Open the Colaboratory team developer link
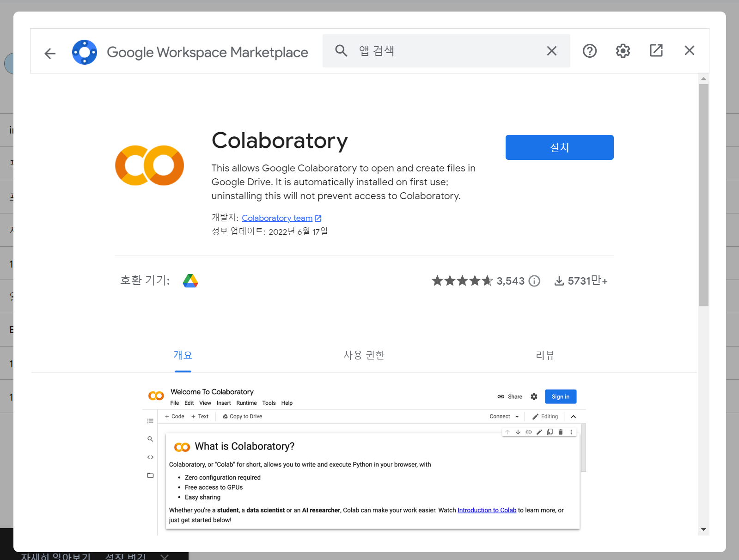Screen dimensions: 739x560 point(281,218)
